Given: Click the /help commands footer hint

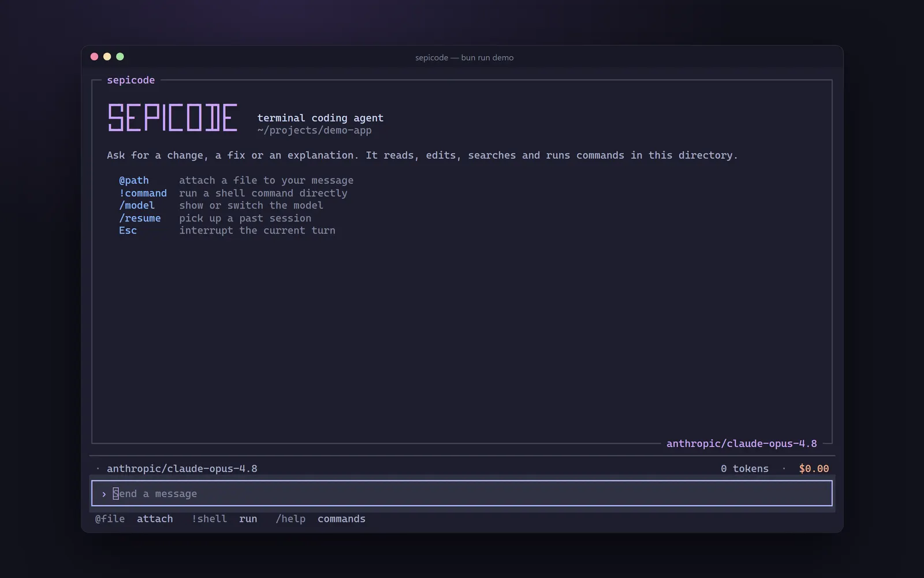Looking at the screenshot, I should pos(321,518).
